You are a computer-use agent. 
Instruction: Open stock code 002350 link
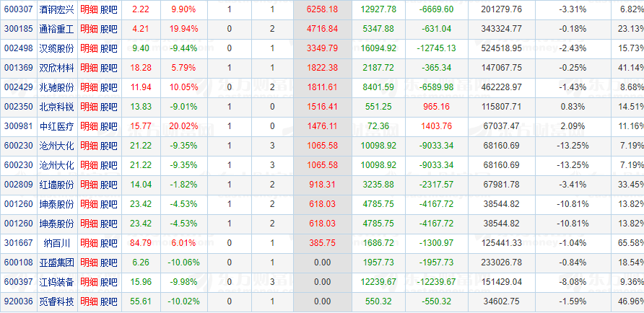click(18, 107)
